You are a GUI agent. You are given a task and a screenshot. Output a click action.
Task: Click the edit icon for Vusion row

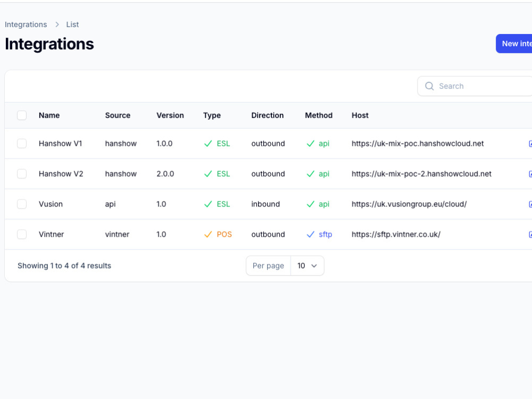click(x=530, y=204)
